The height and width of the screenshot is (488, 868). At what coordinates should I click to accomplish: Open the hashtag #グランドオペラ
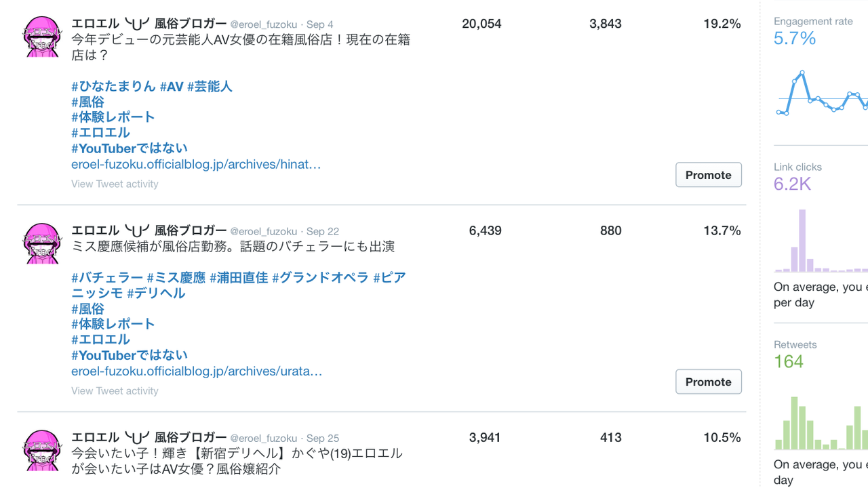tap(320, 277)
